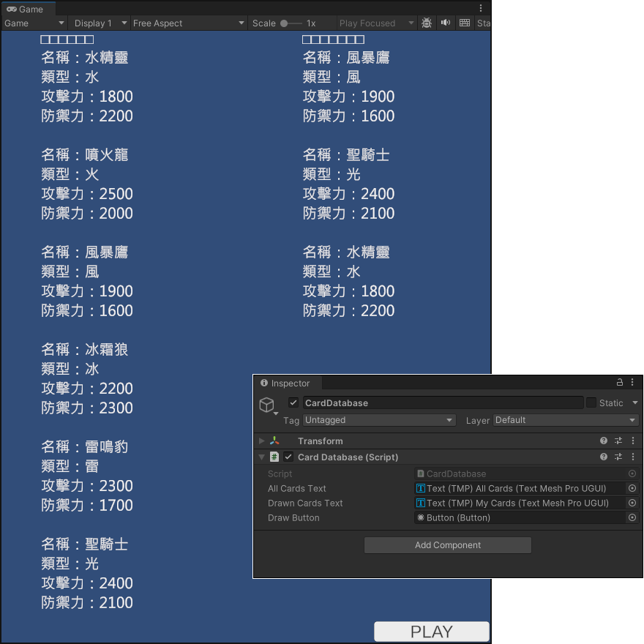This screenshot has width=644, height=644.
Task: Open the help icon on Card Database script
Action: (602, 457)
